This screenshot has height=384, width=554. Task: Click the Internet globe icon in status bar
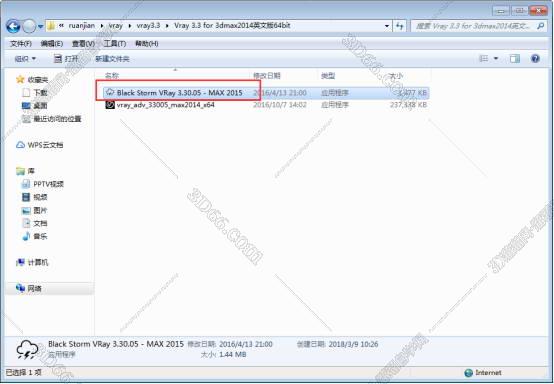(x=468, y=373)
